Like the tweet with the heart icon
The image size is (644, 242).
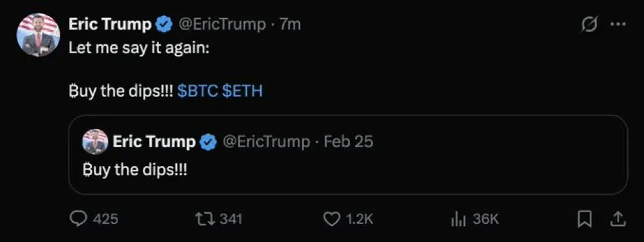(332, 218)
